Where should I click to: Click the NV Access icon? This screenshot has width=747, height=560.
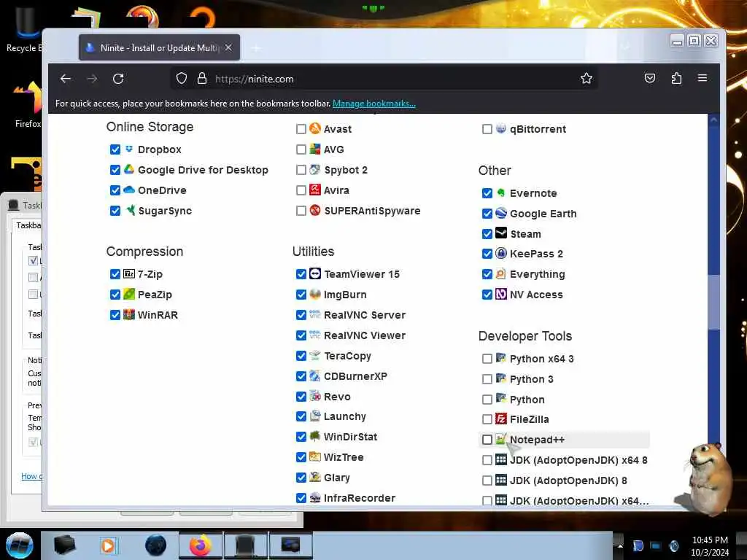point(500,295)
